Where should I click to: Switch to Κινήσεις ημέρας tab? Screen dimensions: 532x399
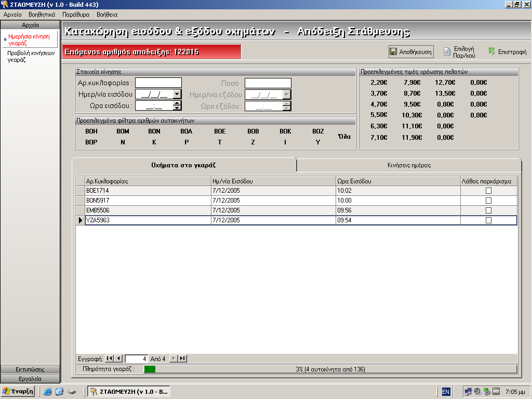(409, 165)
